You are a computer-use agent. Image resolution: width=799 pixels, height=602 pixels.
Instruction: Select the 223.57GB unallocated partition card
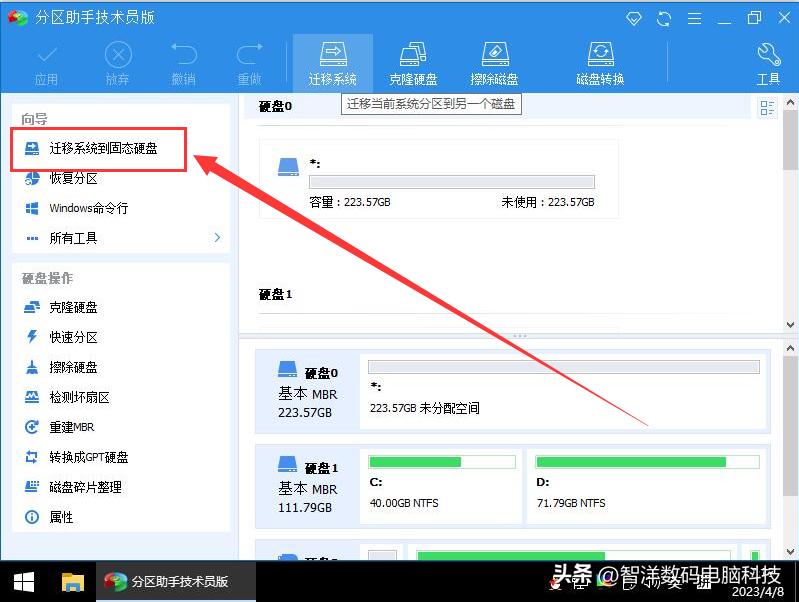click(439, 179)
